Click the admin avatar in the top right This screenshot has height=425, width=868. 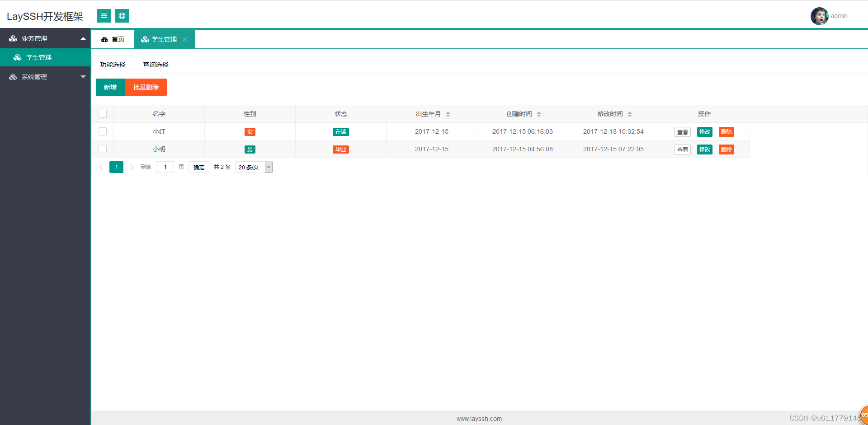click(819, 16)
